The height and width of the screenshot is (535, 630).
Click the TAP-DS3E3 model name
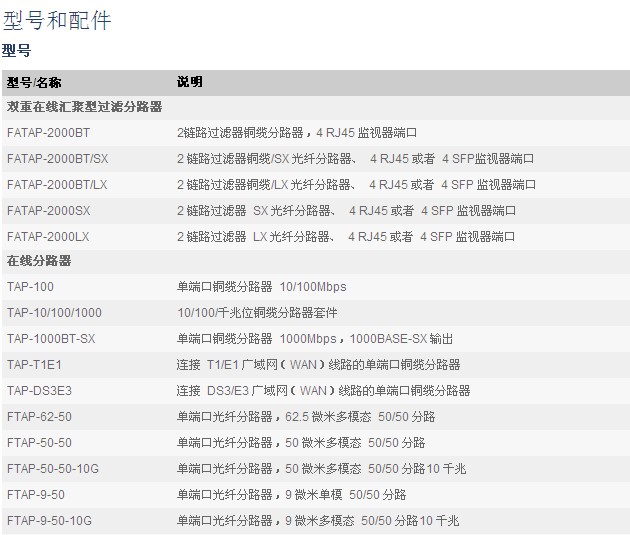(39, 391)
